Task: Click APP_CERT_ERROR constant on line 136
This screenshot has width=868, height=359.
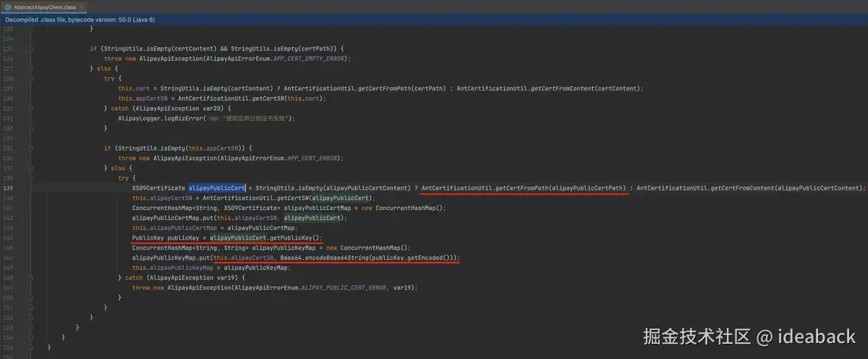Action: [x=312, y=157]
